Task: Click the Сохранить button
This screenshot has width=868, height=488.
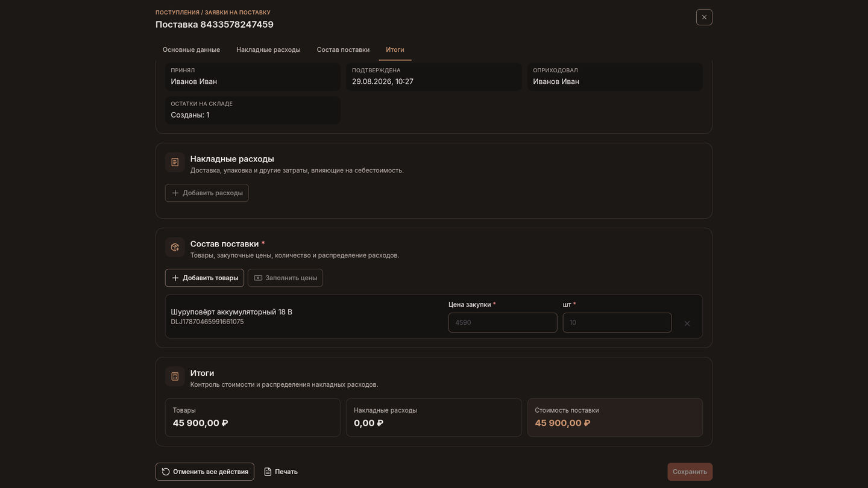Action: pos(690,472)
